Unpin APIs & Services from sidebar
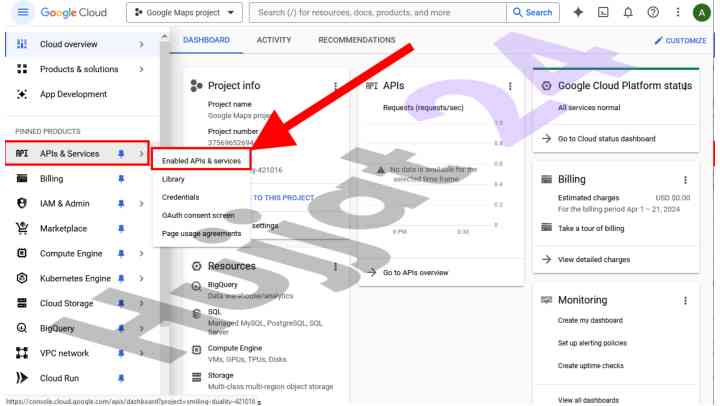Viewport: 720px width, 406px height. pos(121,153)
